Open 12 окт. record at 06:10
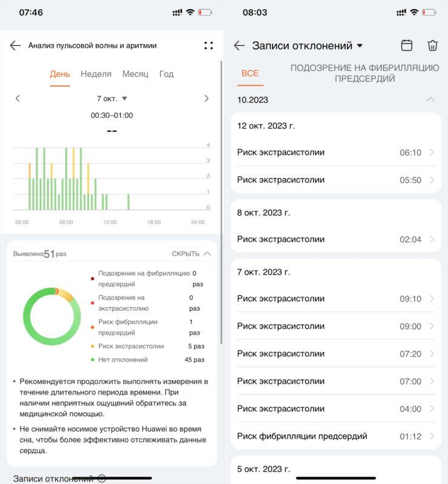The height and width of the screenshot is (484, 448). coord(336,152)
